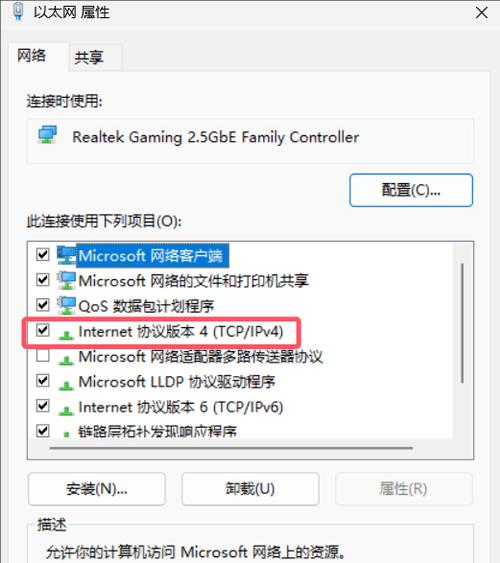Image resolution: width=500 pixels, height=563 pixels.
Task: Click the 文件和打印机共享 item icon
Action: tap(66, 280)
